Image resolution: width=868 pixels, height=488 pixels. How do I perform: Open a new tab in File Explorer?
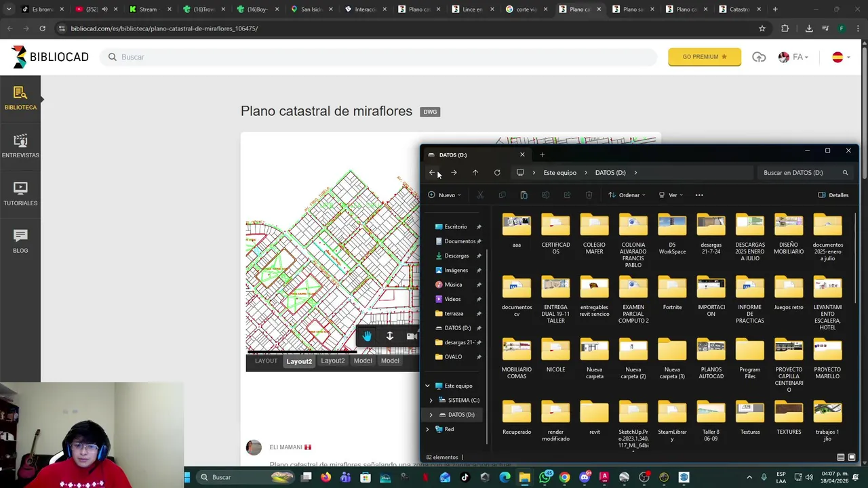542,155
